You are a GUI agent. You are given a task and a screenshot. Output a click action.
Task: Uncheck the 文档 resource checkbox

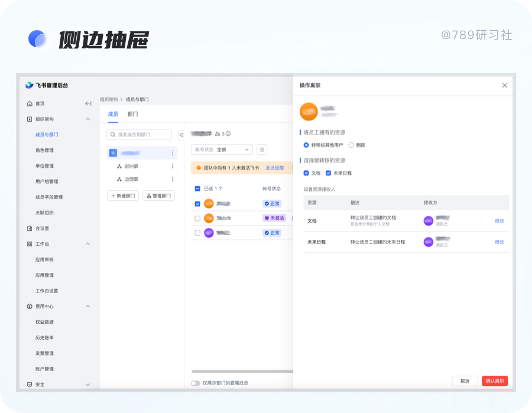[x=306, y=173]
